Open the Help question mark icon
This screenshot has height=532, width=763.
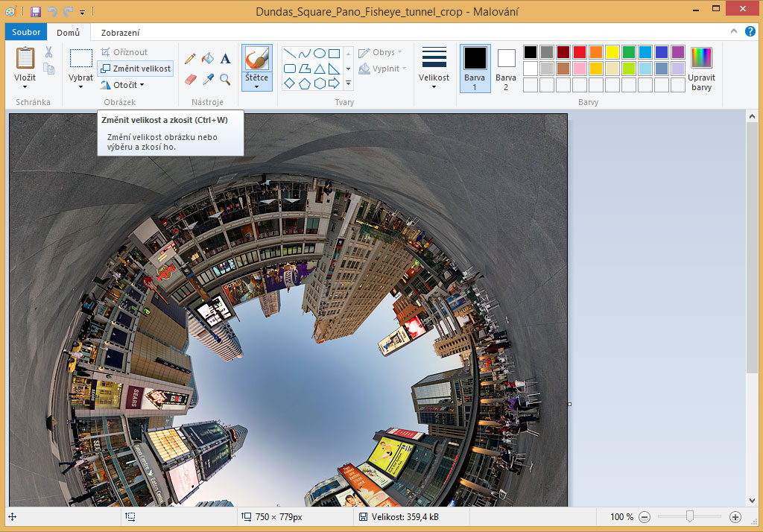[x=750, y=31]
